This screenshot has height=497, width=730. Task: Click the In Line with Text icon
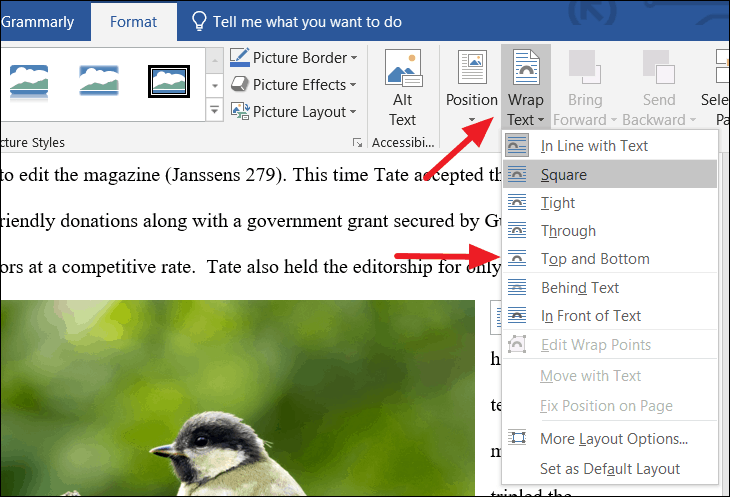click(x=517, y=146)
